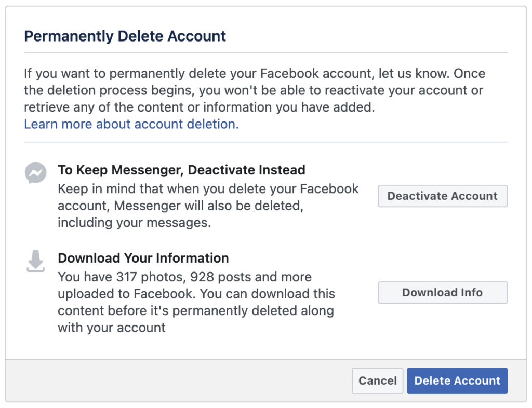Click the gray footer bar left of Cancel

(177, 380)
